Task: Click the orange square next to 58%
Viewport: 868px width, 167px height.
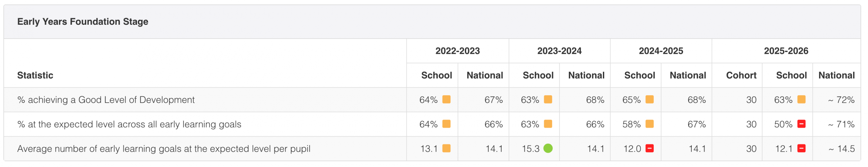Action: pyautogui.click(x=649, y=124)
